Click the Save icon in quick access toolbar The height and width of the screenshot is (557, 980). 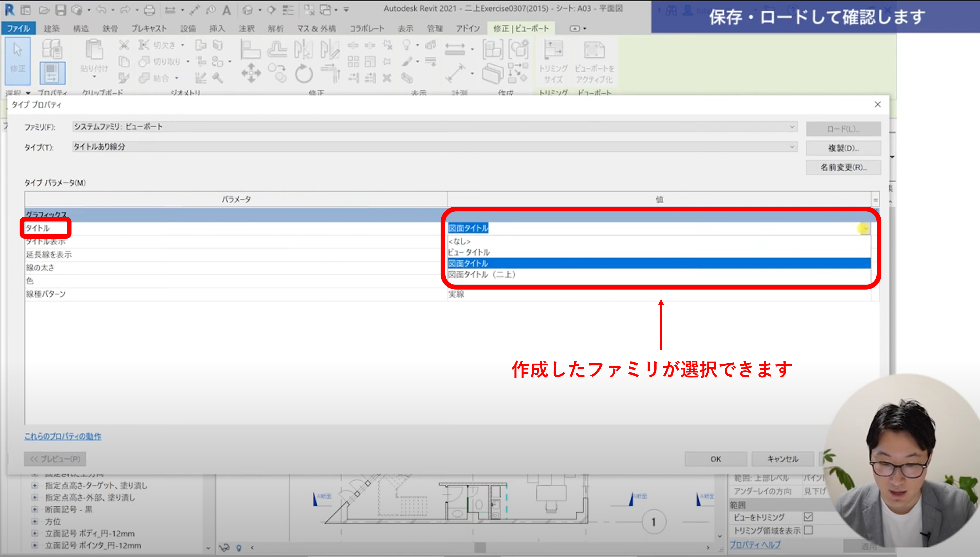(x=60, y=10)
